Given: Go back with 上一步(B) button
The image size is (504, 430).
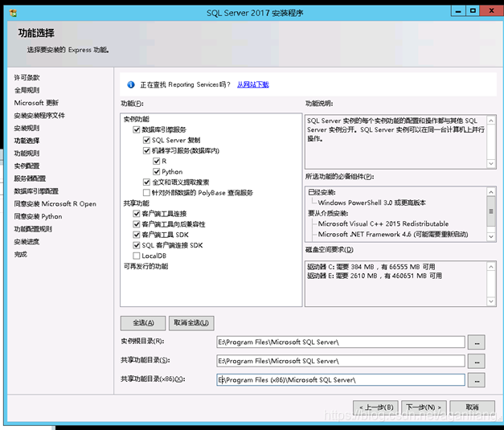Looking at the screenshot, I should tap(375, 407).
